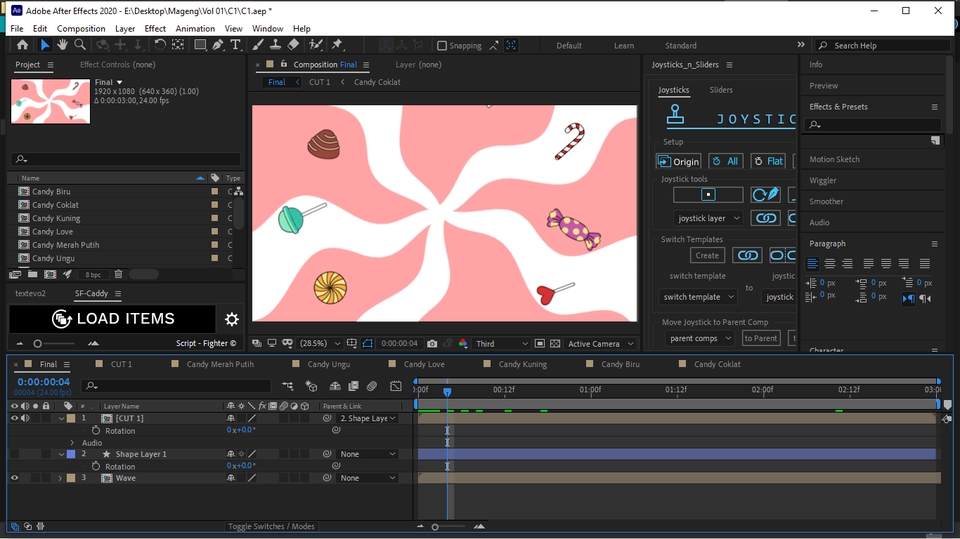
Task: Switch to the Sliders tab
Action: (721, 89)
